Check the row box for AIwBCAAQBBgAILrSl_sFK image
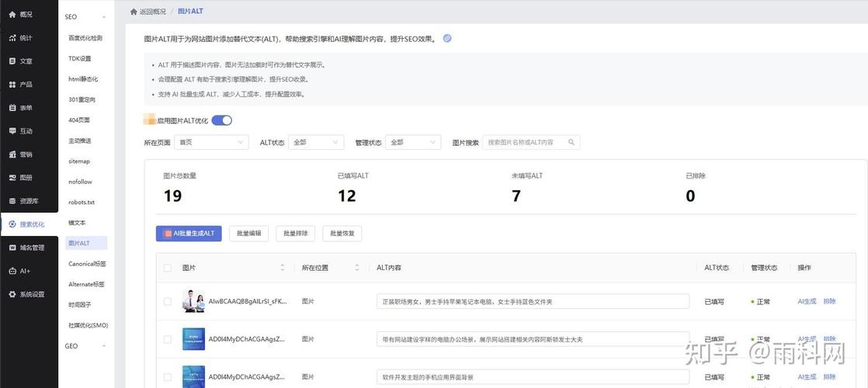Screen dimensions: 868x388 coord(168,302)
